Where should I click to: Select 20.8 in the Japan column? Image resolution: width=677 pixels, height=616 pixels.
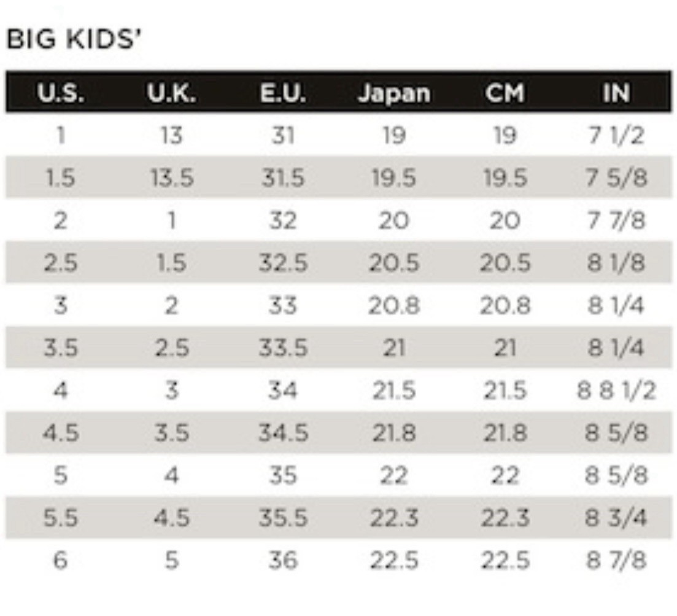[393, 305]
